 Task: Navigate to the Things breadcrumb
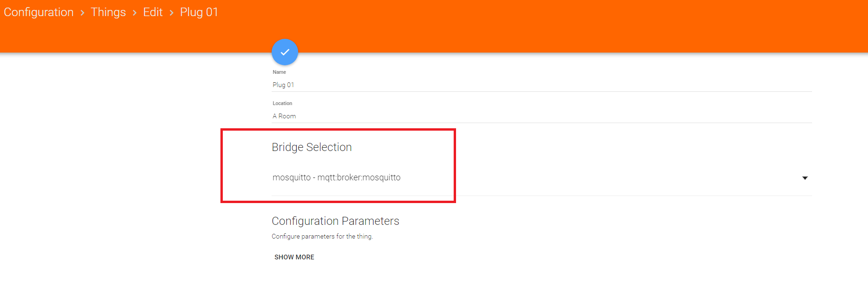click(109, 12)
